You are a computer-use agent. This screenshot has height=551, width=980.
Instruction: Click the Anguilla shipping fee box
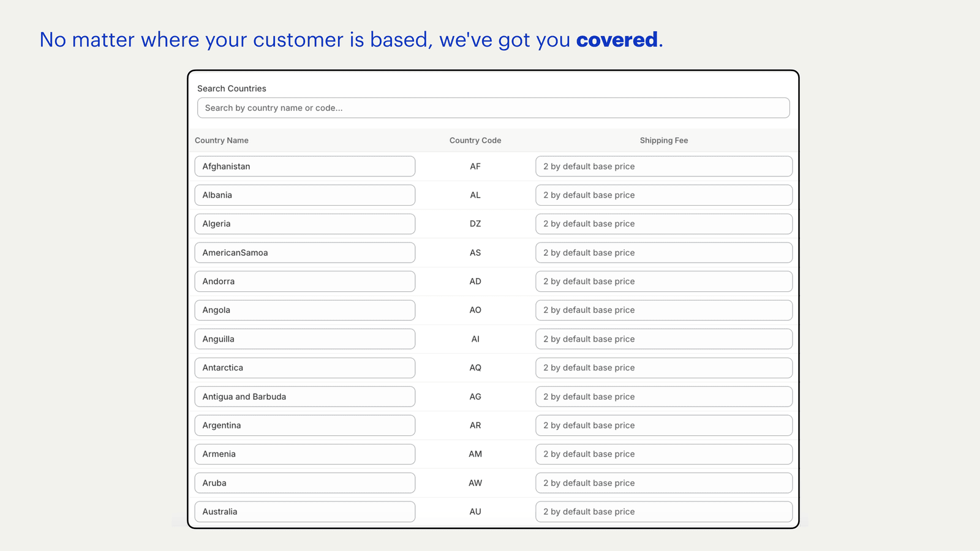[663, 339]
